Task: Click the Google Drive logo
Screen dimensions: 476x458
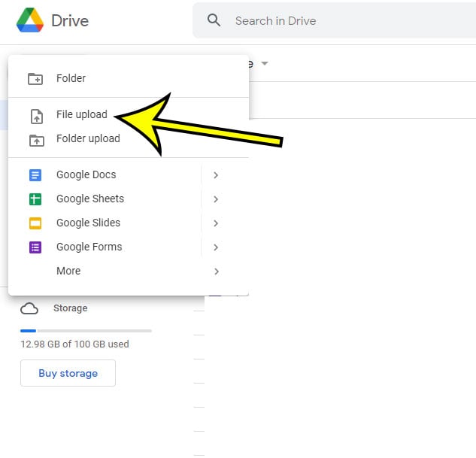Action: [30, 20]
